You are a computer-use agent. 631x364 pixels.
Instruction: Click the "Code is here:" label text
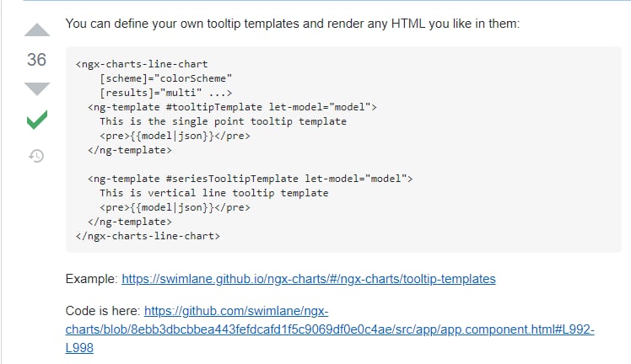(102, 310)
